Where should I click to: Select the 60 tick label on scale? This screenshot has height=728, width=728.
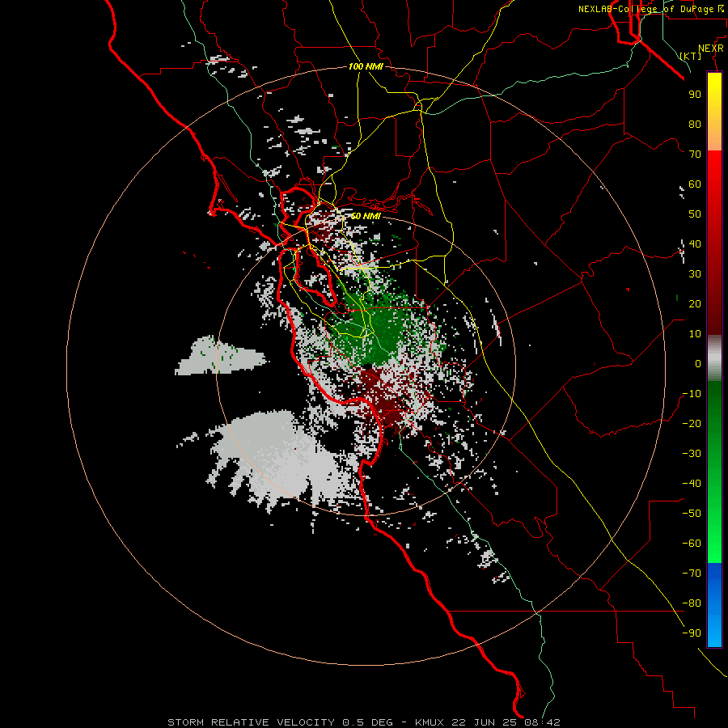[x=695, y=184]
